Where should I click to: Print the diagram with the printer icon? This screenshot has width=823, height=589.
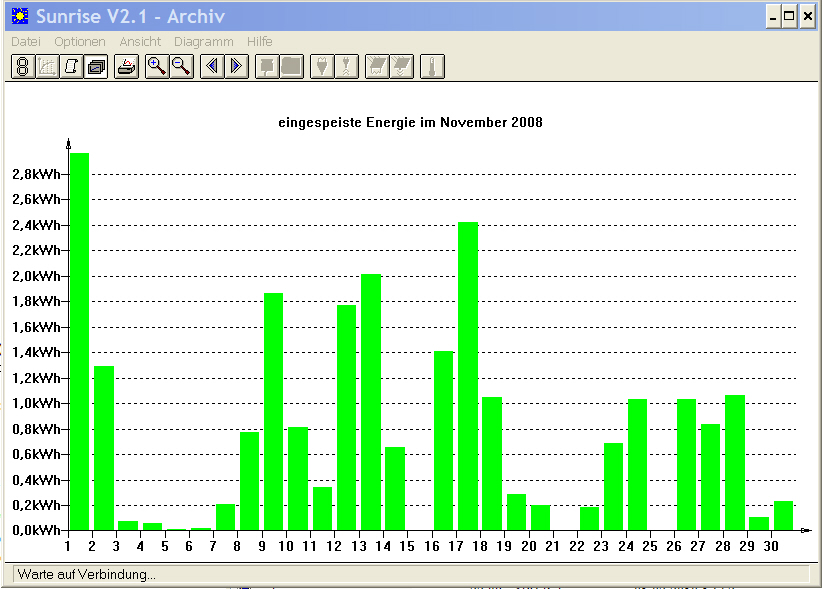(126, 67)
